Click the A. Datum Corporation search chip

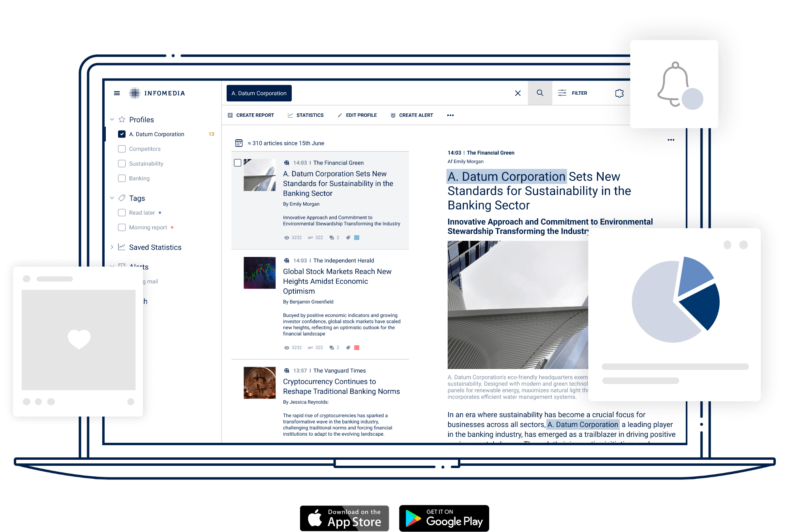tap(259, 93)
